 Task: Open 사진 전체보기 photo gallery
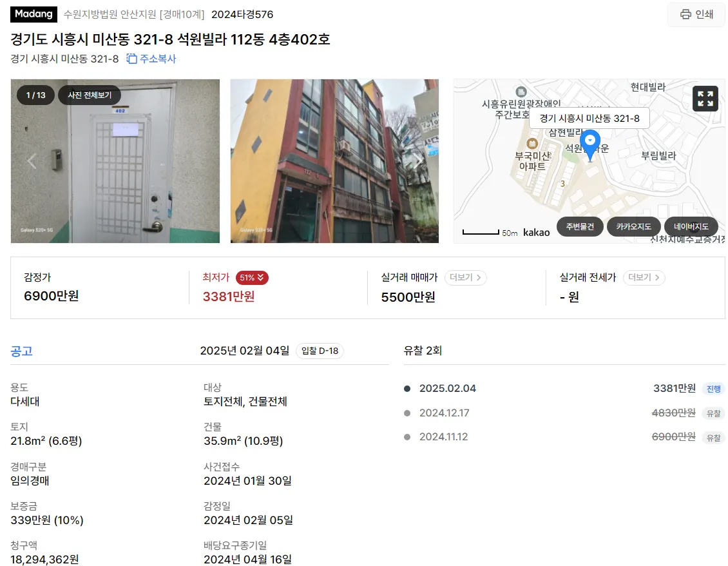(90, 95)
